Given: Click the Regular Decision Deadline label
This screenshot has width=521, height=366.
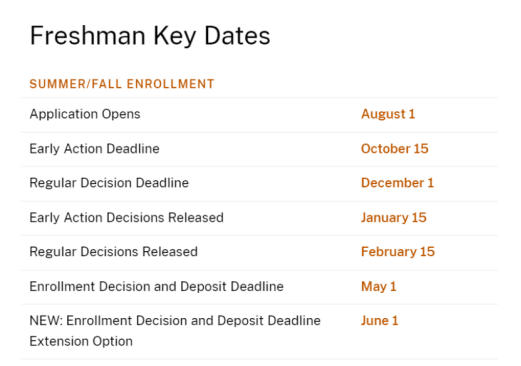Looking at the screenshot, I should coord(109,183).
